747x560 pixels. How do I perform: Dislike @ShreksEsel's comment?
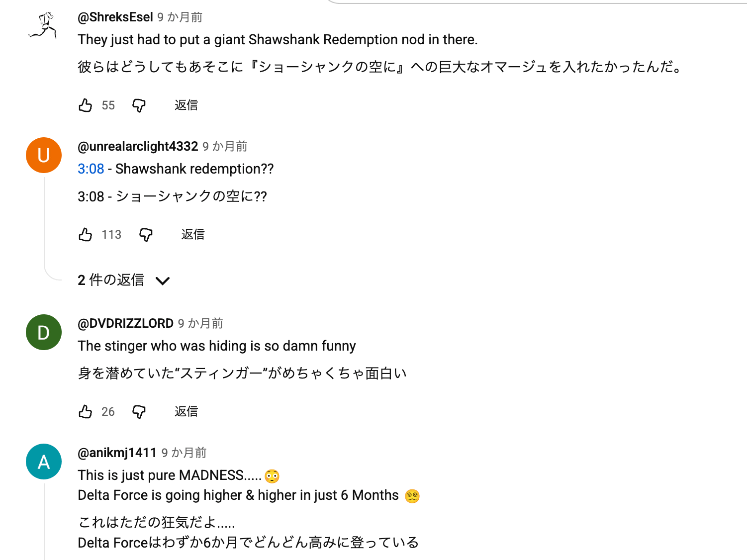140,105
